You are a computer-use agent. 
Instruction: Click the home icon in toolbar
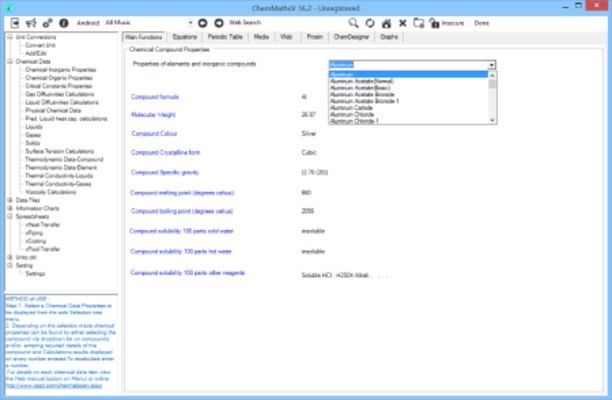[384, 21]
